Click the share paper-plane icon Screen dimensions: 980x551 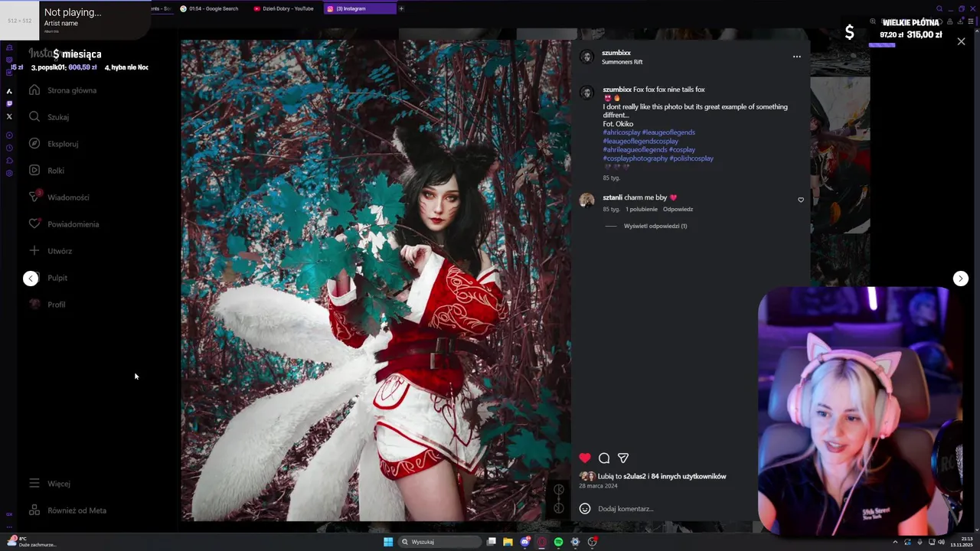623,458
